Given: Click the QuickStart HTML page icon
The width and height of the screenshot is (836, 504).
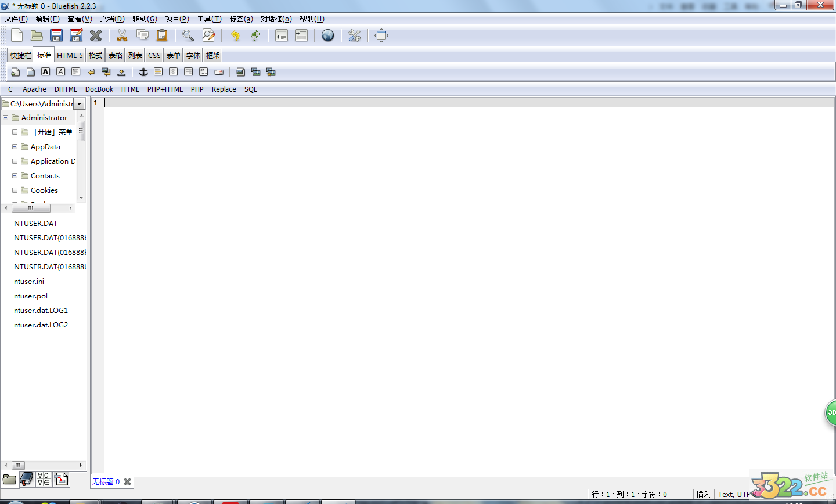Looking at the screenshot, I should (16, 72).
